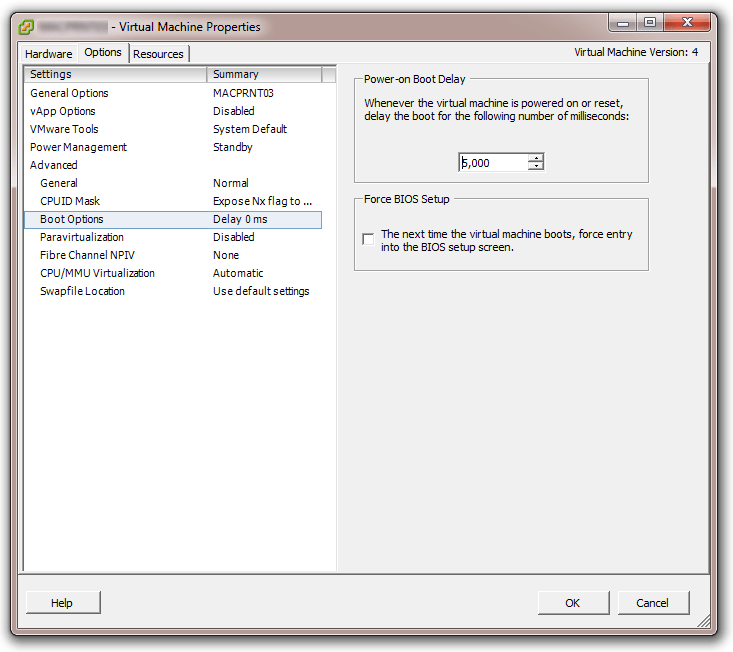Click the Cancel button
The height and width of the screenshot is (652, 733).
[x=653, y=603]
